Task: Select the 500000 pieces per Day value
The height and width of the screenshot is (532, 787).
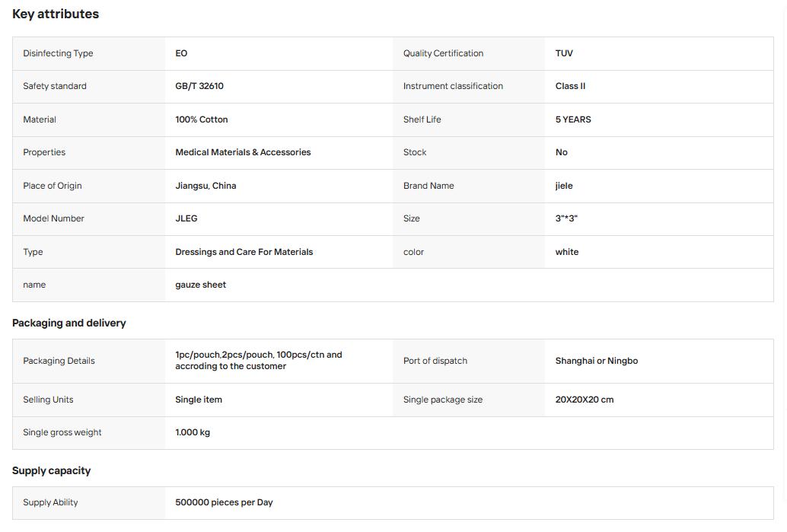Action: pyautogui.click(x=224, y=502)
